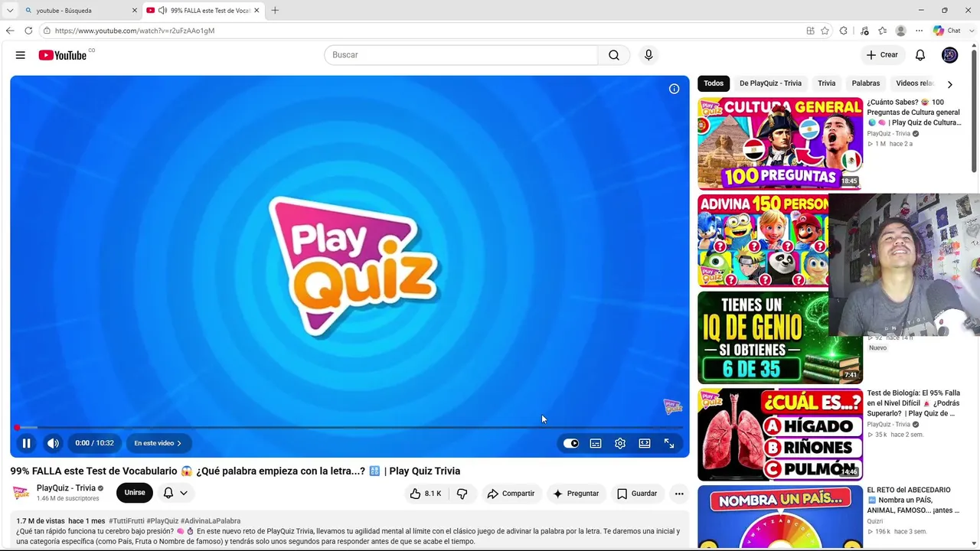Start voice search with microphone icon
980x551 pixels.
[648, 55]
